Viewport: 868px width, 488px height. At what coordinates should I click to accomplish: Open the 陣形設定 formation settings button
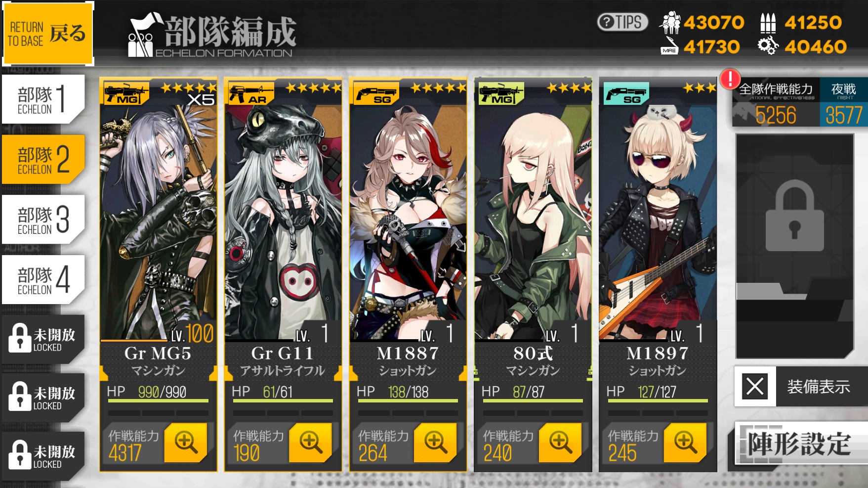click(799, 443)
